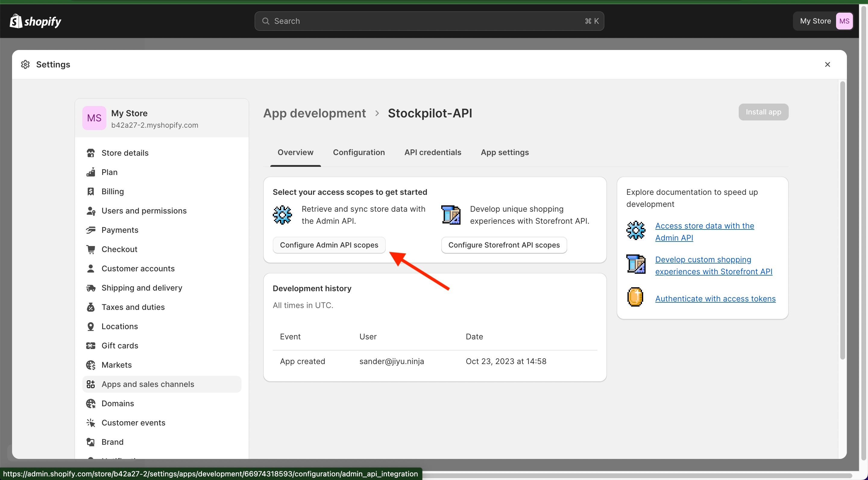Viewport: 868px width, 480px height.
Task: Open Authenticate with access tokens link
Action: tap(715, 298)
